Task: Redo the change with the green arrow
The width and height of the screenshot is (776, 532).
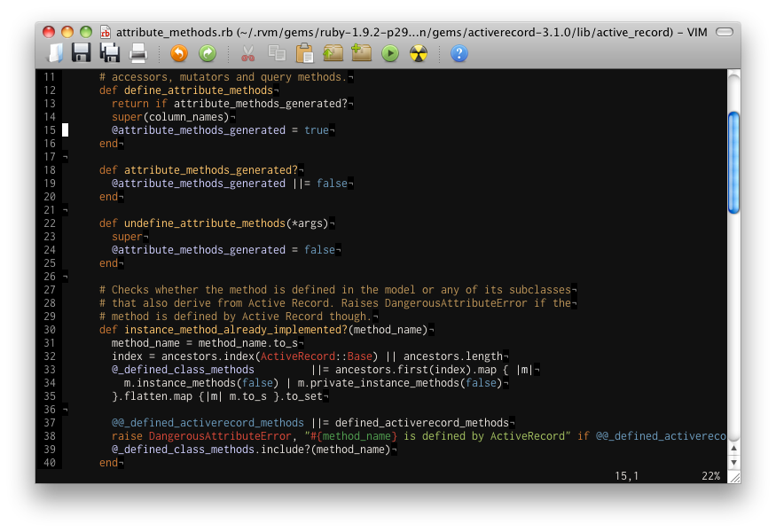Action: [208, 53]
